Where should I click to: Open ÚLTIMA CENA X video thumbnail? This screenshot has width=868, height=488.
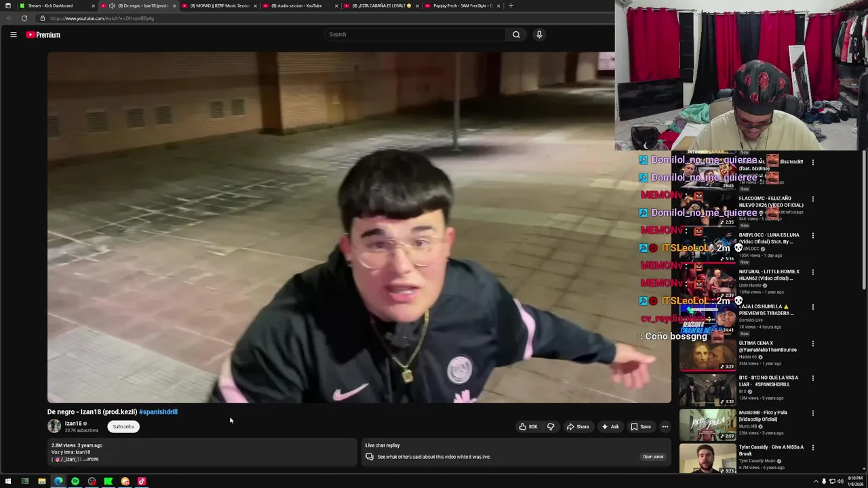pyautogui.click(x=708, y=355)
